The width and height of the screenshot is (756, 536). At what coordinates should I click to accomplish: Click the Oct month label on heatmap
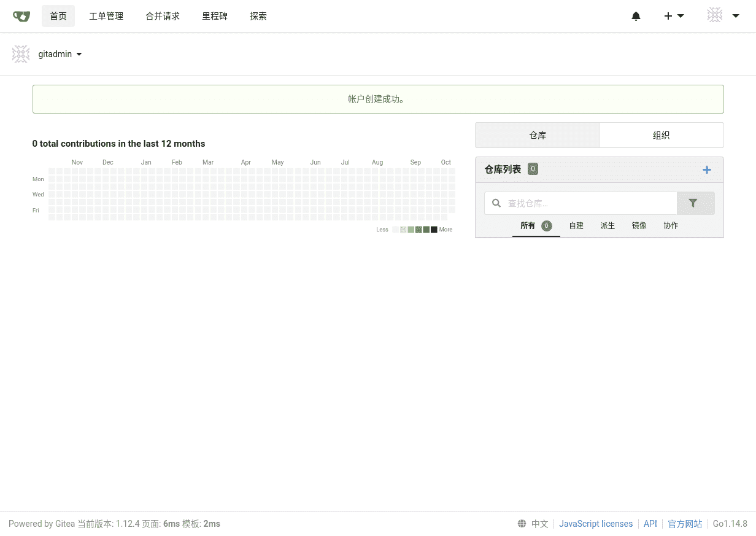[446, 162]
